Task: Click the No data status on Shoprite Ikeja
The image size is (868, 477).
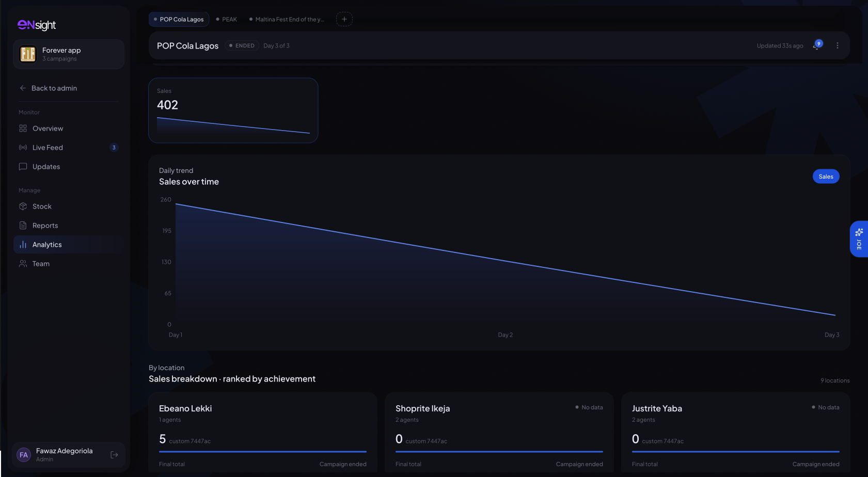Action: pos(589,407)
